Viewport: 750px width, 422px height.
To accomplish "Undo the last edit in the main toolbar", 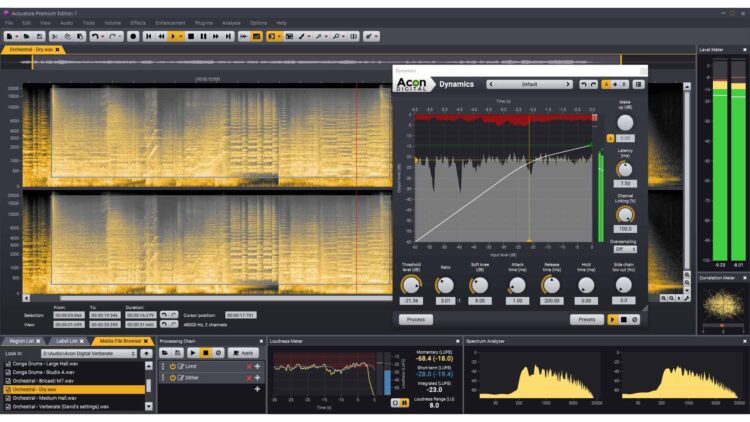I will click(95, 36).
